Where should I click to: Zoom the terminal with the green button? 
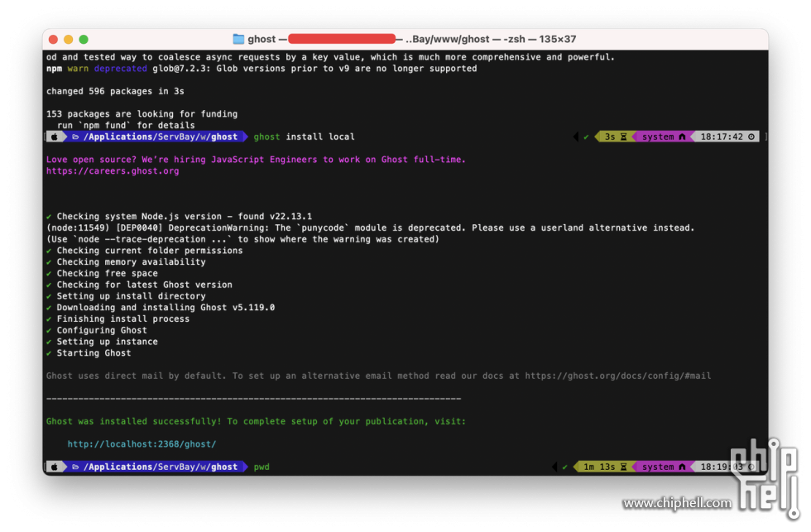pyautogui.click(x=84, y=39)
